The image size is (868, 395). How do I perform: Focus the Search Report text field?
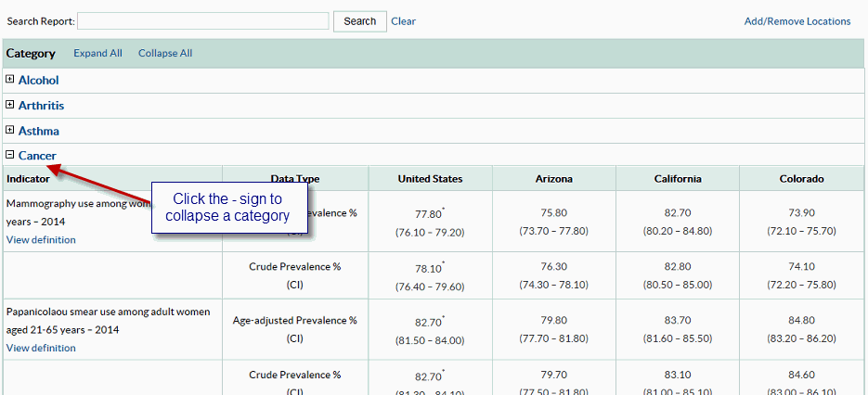click(x=203, y=21)
